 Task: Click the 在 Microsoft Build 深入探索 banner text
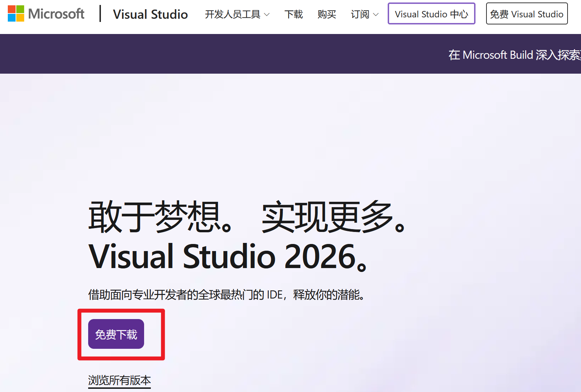514,55
